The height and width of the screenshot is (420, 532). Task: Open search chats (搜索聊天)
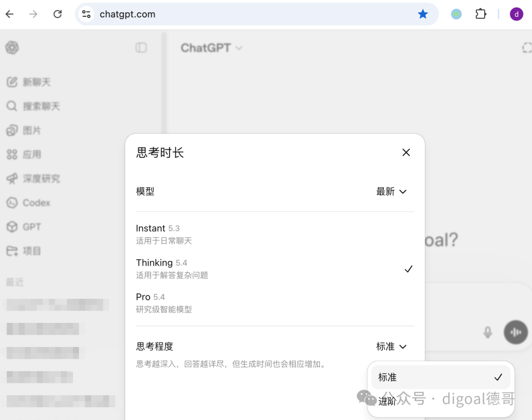click(33, 106)
